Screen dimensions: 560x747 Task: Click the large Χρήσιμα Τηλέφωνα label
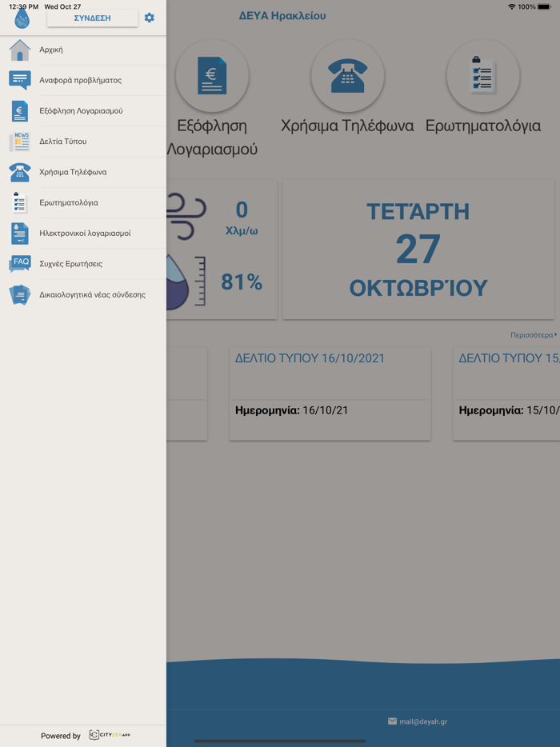[x=347, y=126]
